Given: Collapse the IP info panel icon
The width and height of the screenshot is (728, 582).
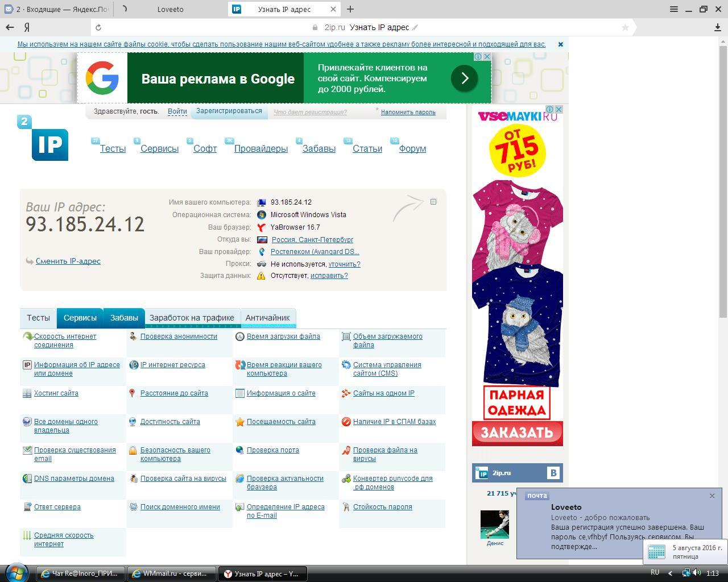Looking at the screenshot, I should click(433, 202).
